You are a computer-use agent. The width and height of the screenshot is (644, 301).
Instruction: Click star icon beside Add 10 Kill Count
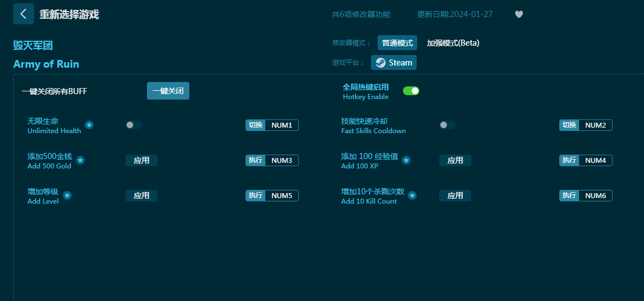coord(412,195)
